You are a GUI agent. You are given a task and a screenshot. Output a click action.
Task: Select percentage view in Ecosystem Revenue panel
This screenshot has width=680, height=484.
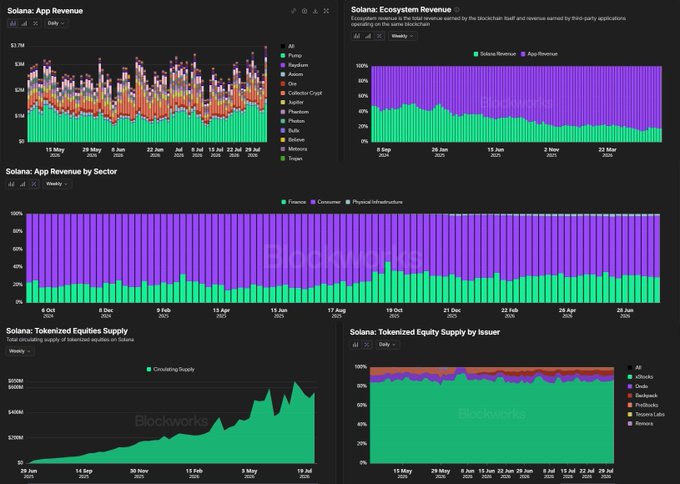click(x=379, y=36)
